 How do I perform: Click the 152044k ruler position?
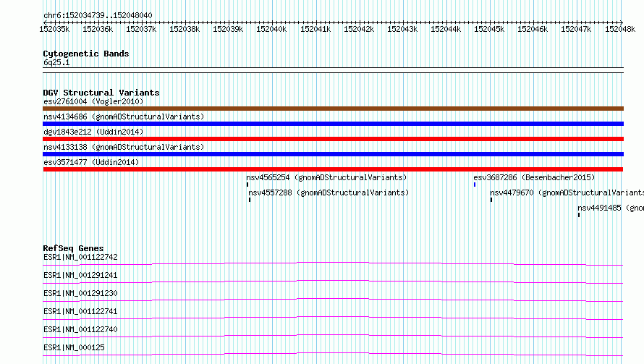click(446, 29)
